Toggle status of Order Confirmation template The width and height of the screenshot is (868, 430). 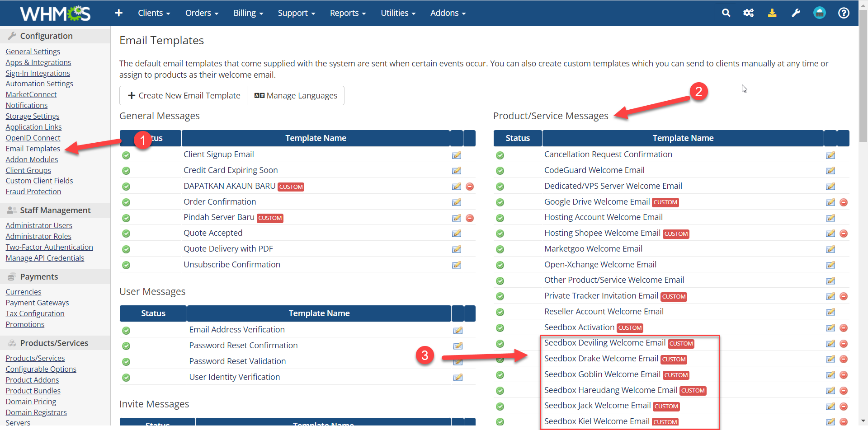(x=126, y=202)
